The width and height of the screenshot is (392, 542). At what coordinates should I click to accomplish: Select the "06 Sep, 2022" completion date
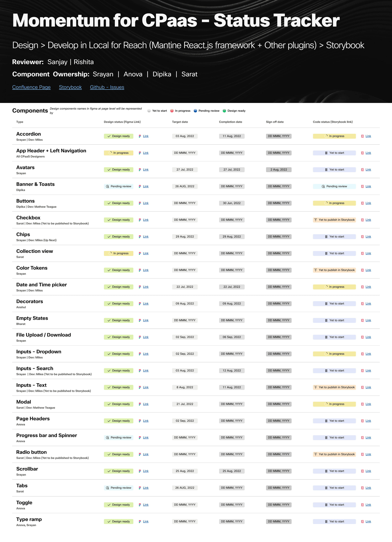click(232, 337)
